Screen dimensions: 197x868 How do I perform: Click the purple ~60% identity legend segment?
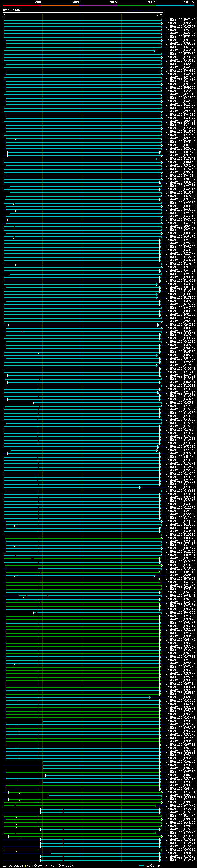pos(98,6)
